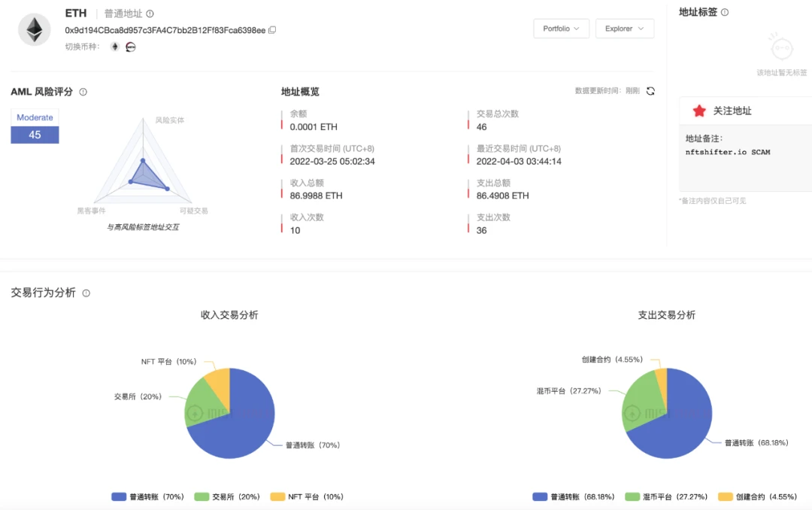The height and width of the screenshot is (510, 812).
Task: Switch currency to the ETH coin icon
Action: (115, 47)
